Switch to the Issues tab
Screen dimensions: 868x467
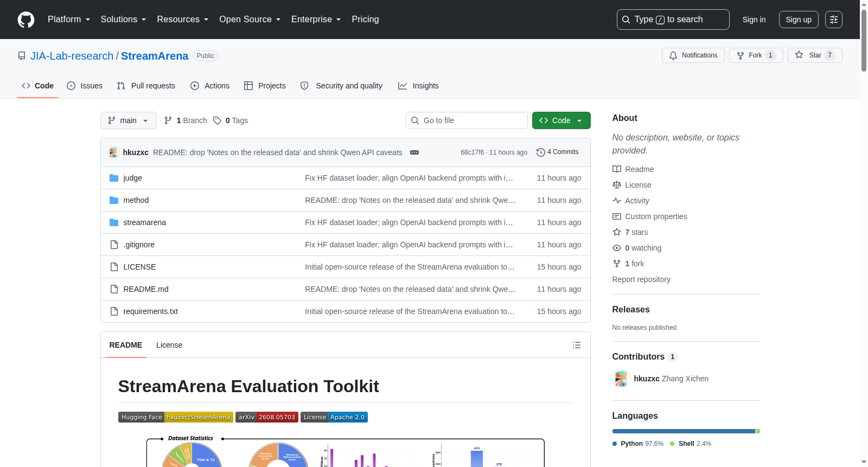[x=85, y=86]
